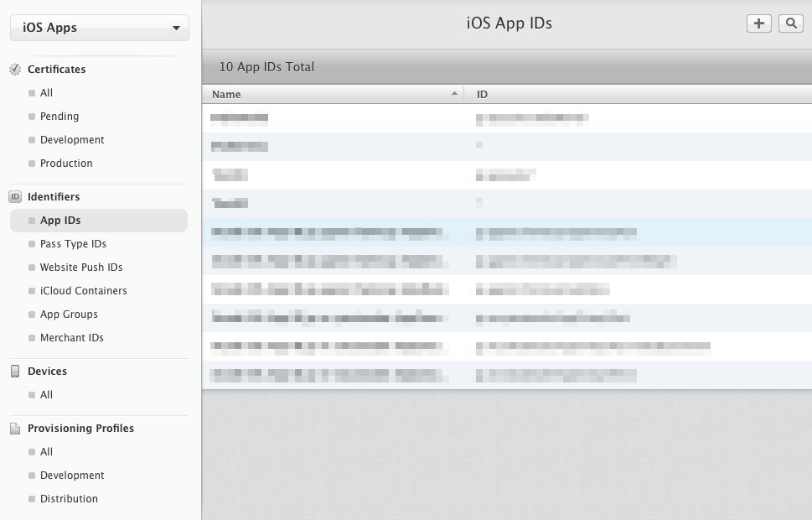This screenshot has width=812, height=520.
Task: Open Website Push IDs
Action: (81, 267)
